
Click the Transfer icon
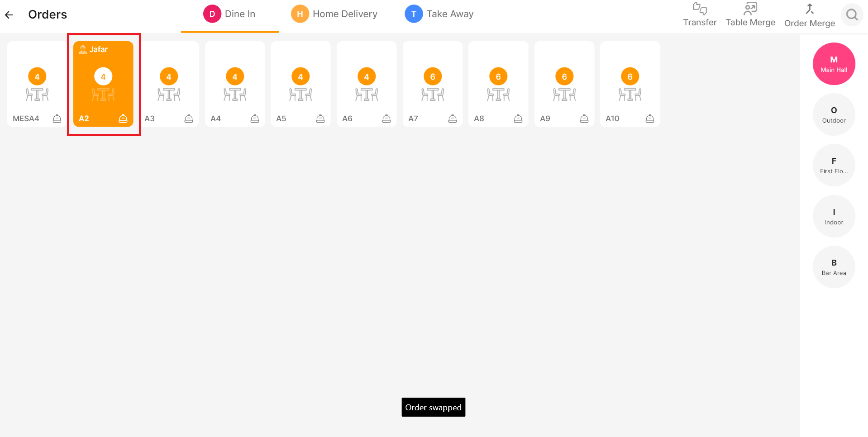tap(699, 9)
